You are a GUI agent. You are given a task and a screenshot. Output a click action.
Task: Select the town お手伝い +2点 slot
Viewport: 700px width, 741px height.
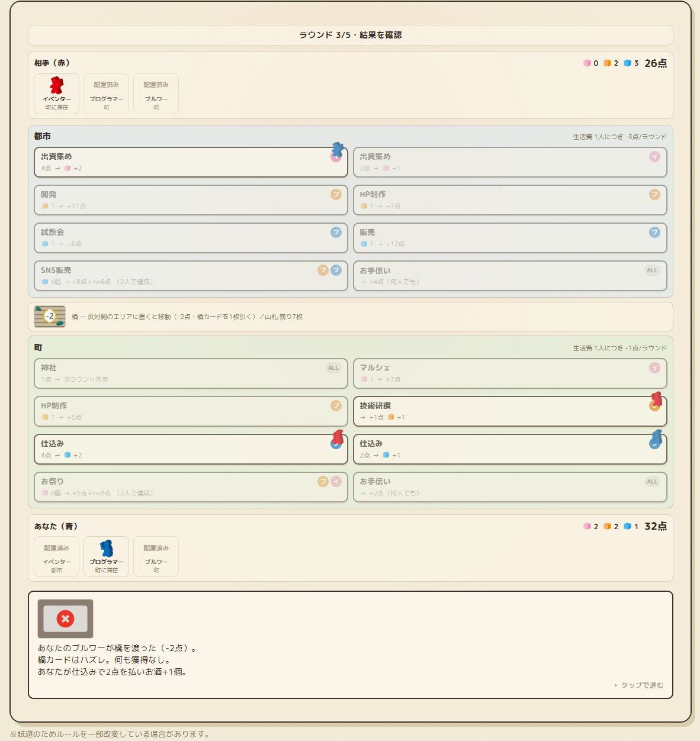[510, 487]
